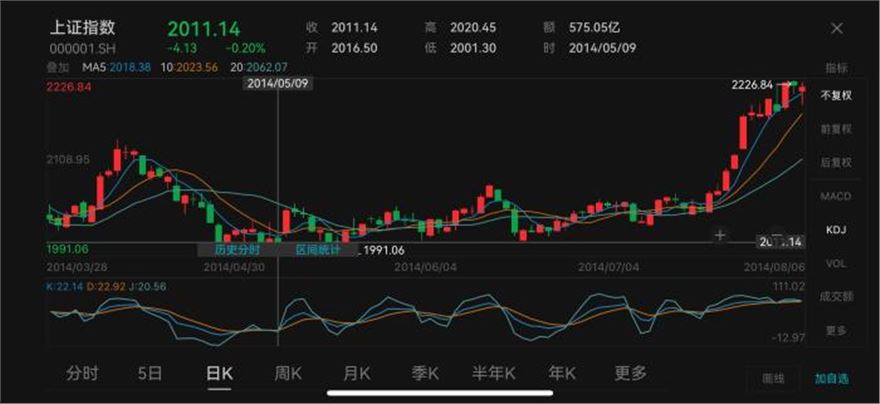This screenshot has height=404, width=880.
Task: Show the VOL indicator
Action: 835,263
